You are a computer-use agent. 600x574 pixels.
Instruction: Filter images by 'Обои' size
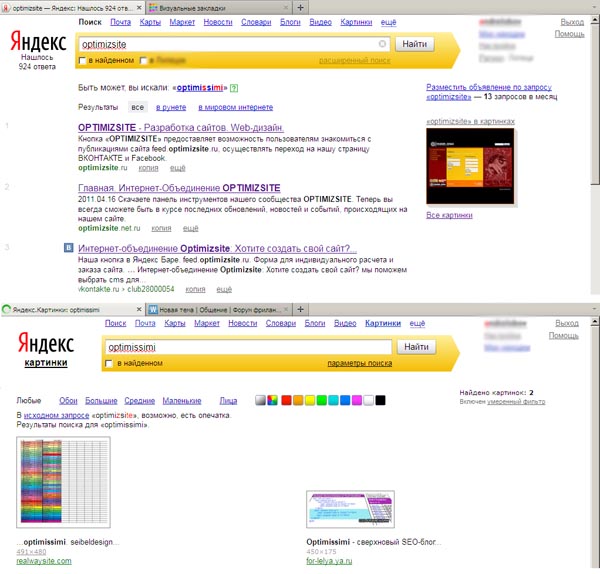pos(68,401)
